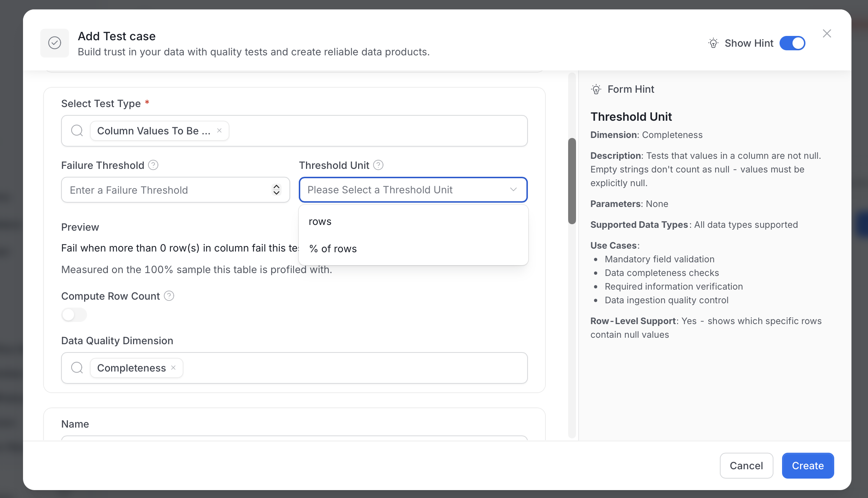Click the 'Threshold Unit' hint heading
Image resolution: width=868 pixels, height=498 pixels.
(x=631, y=117)
